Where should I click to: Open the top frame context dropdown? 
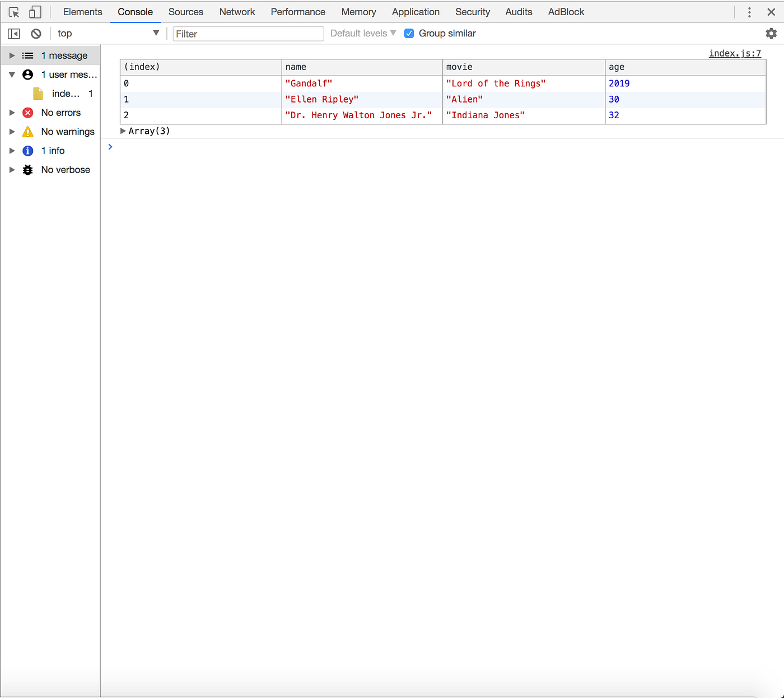click(156, 33)
